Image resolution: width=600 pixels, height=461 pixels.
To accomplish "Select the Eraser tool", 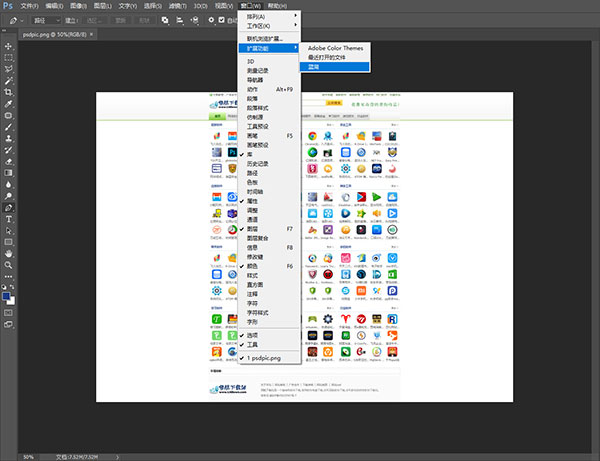I will click(x=8, y=161).
